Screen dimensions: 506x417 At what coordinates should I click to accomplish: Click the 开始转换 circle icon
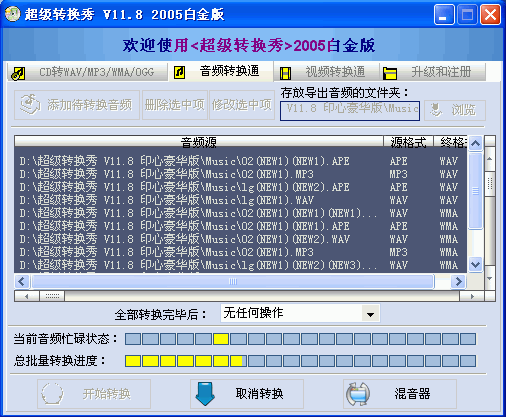[52, 394]
